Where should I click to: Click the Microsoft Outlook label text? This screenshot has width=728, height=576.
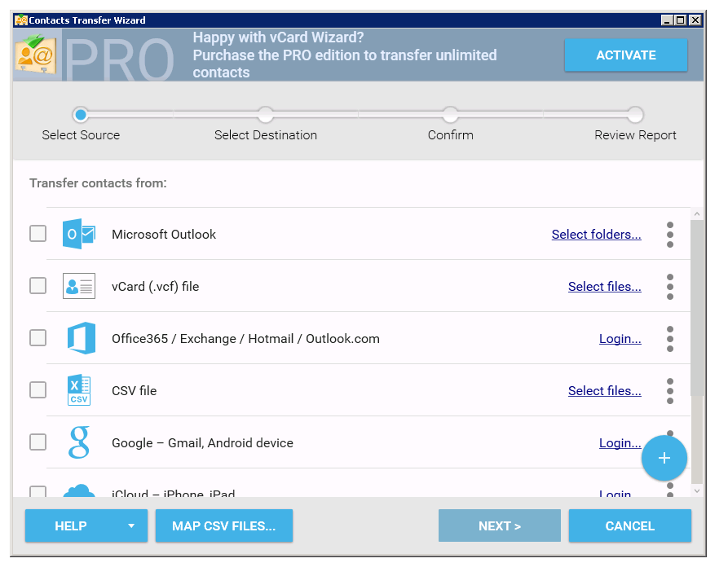pyautogui.click(x=163, y=235)
